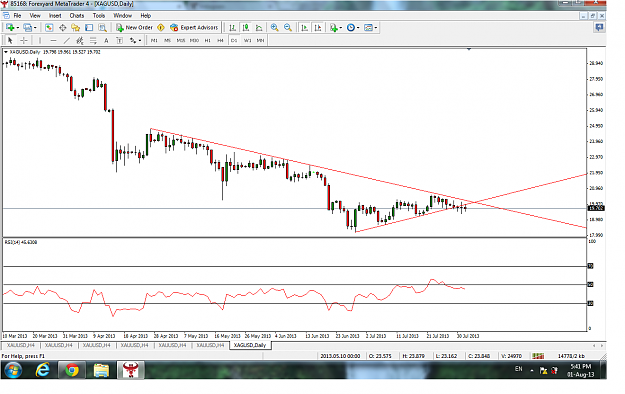
Task: Switch chart to bar chart style
Action: 232,28
